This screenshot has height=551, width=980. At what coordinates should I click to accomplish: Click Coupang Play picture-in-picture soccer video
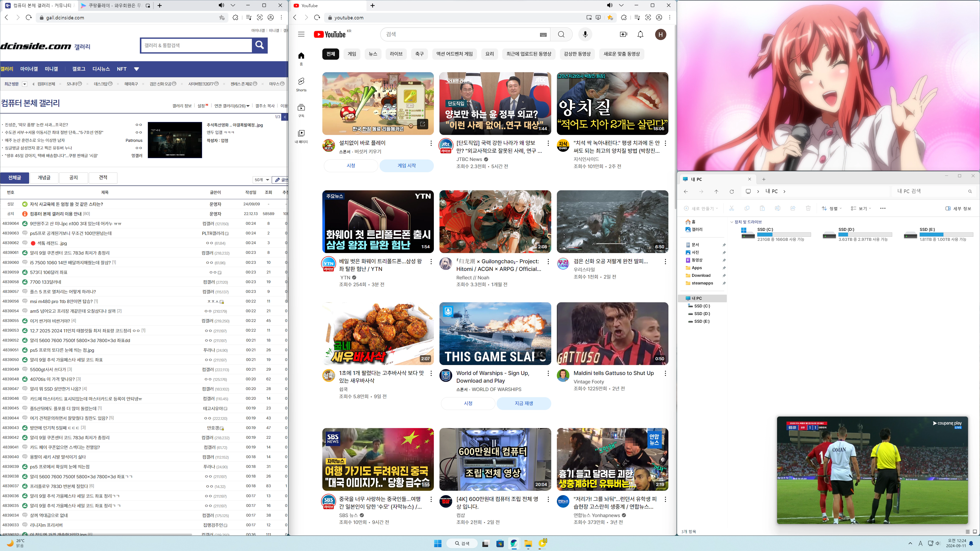click(x=872, y=470)
